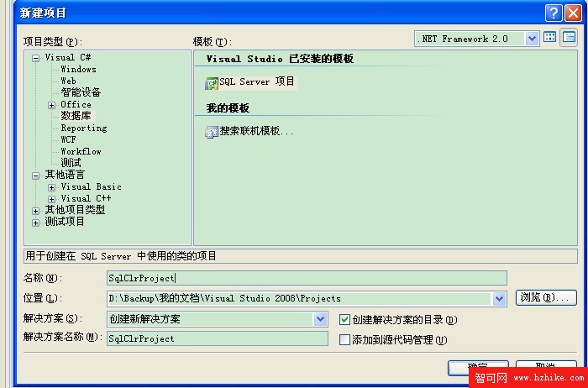The image size is (588, 388).
Task: Click the 浏览(B)... button
Action: coord(546,297)
